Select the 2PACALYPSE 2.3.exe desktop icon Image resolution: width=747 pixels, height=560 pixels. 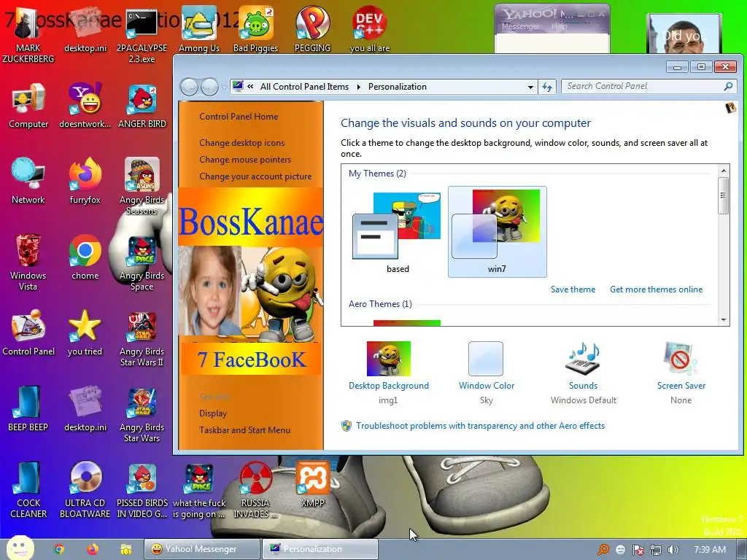[142, 36]
